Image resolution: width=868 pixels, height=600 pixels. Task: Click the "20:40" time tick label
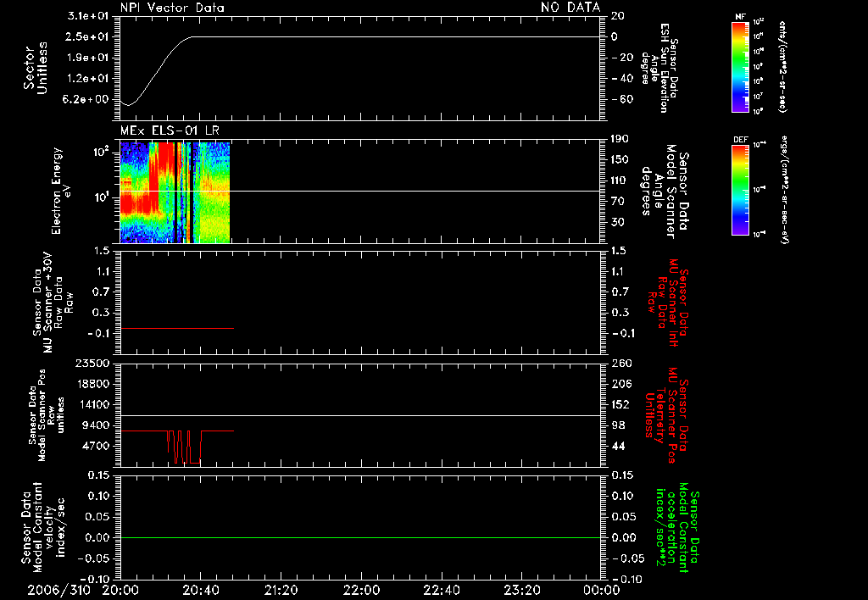pos(200,590)
